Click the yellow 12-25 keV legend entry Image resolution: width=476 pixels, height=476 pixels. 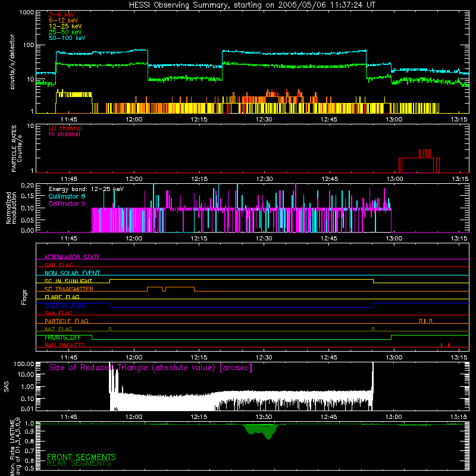click(x=65, y=26)
